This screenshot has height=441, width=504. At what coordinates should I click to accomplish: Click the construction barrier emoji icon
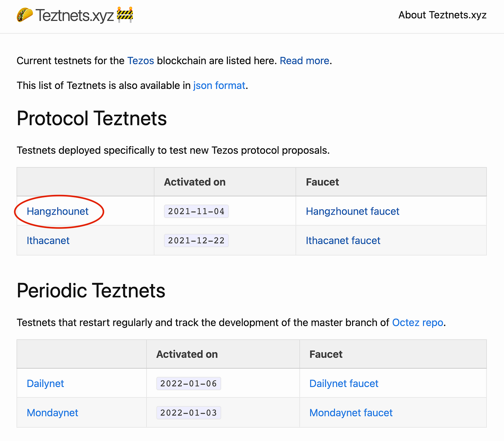coord(125,15)
